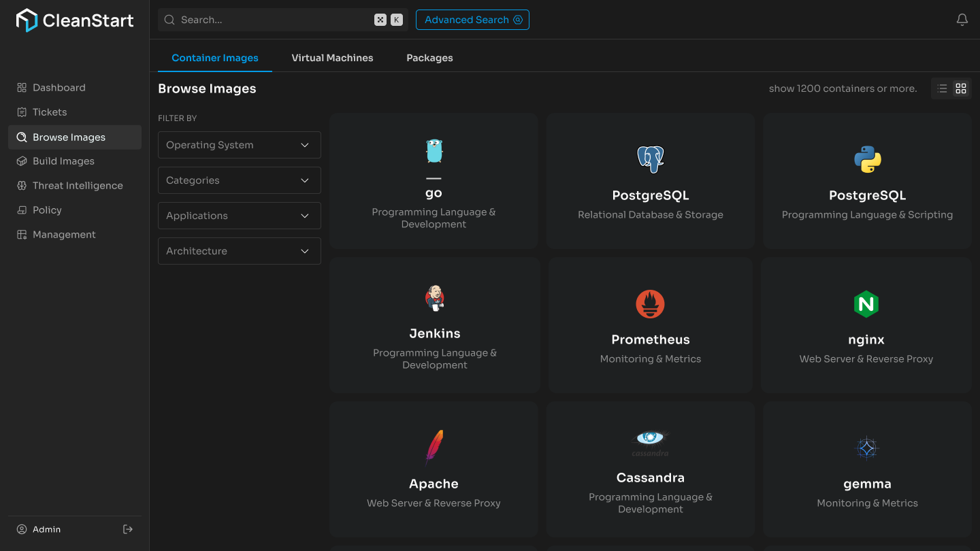This screenshot has width=980, height=551.
Task: Click the Cassandra eye logo
Action: tap(651, 442)
